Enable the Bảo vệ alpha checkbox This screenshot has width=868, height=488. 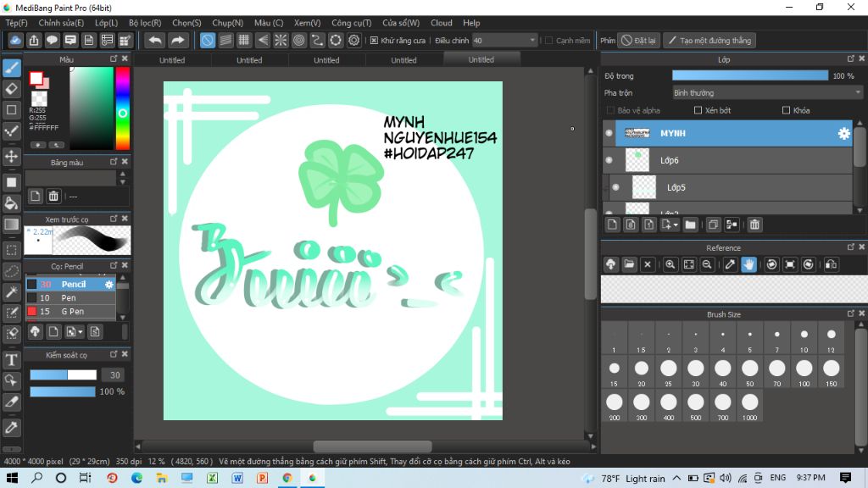click(610, 111)
